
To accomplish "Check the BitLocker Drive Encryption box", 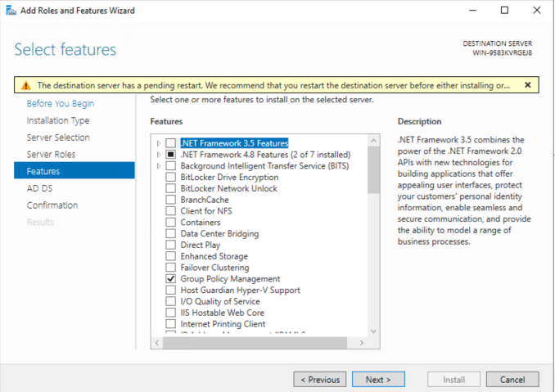I will 170,177.
